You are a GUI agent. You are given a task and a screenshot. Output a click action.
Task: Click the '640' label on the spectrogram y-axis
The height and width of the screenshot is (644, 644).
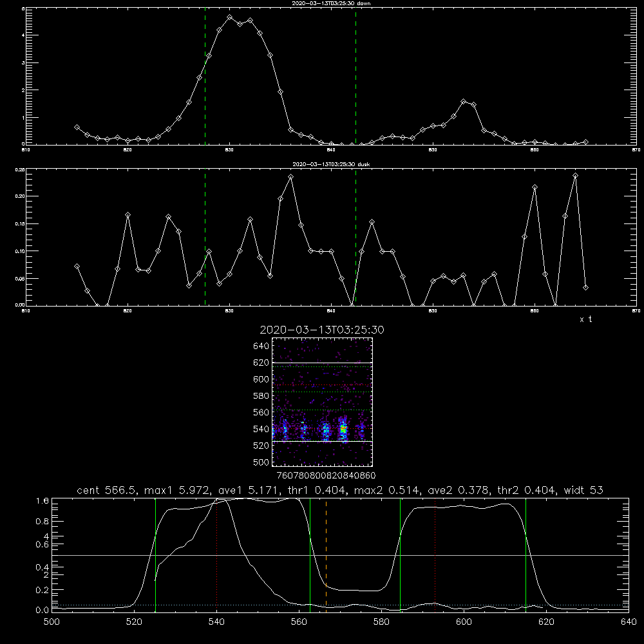click(261, 346)
